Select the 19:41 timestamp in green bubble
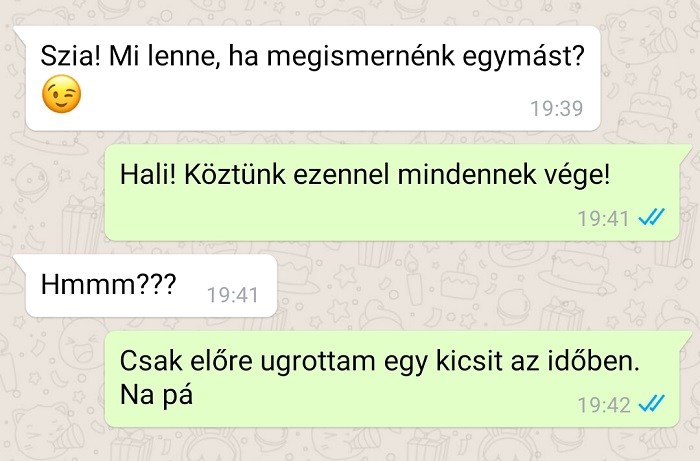700x461 pixels. click(x=603, y=219)
